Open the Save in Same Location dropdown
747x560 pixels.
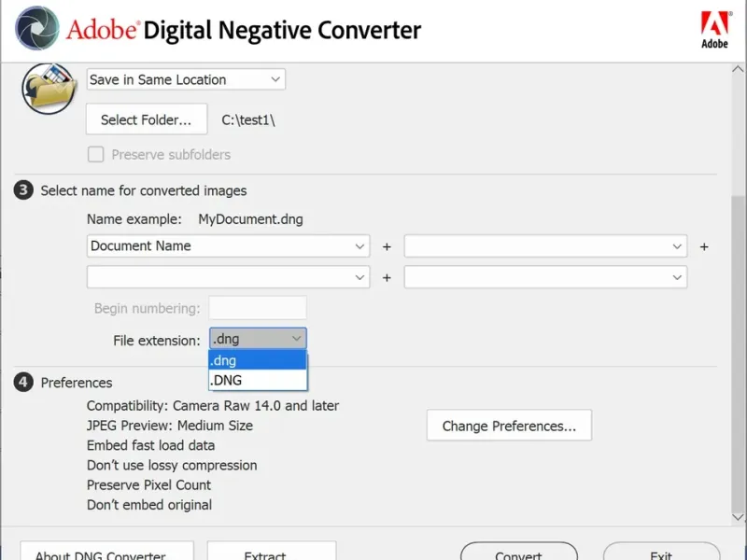click(186, 79)
